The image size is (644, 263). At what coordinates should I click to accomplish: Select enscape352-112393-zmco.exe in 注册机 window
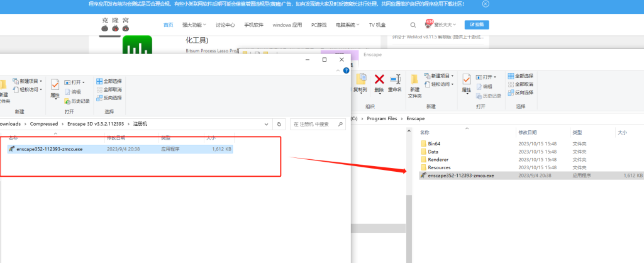click(120, 149)
